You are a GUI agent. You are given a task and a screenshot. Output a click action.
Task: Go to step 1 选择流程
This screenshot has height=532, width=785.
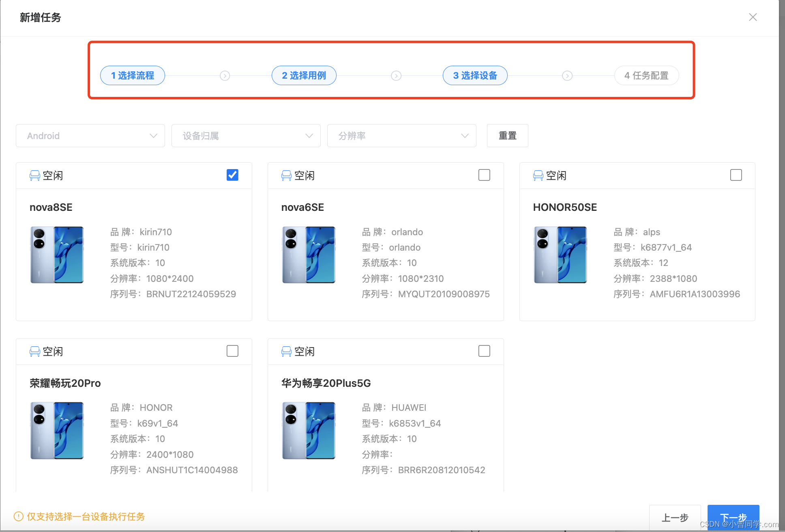coord(133,76)
